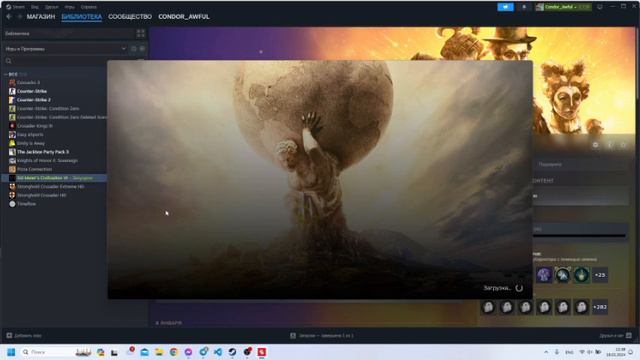The image size is (640, 360).
Task: Open library home (Библиотека) button
Action: click(68, 33)
